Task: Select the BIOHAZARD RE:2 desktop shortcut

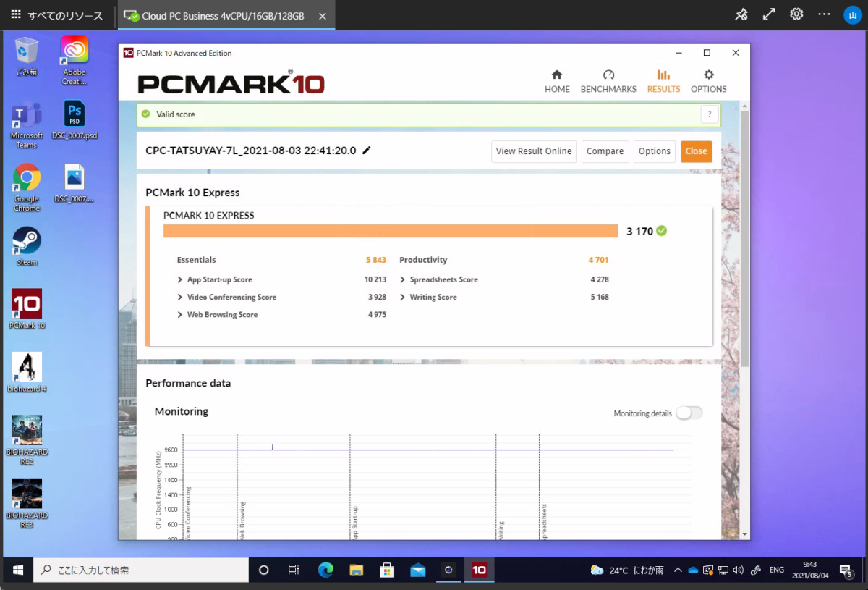Action: [27, 440]
